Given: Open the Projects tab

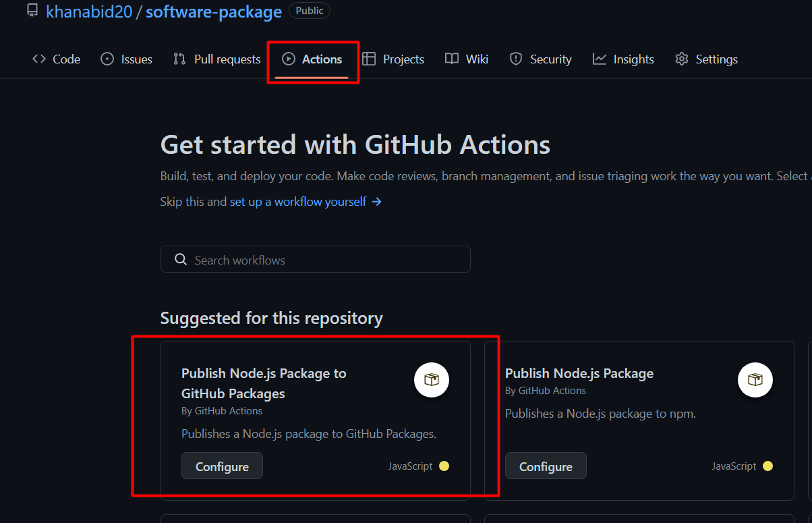Looking at the screenshot, I should [393, 59].
